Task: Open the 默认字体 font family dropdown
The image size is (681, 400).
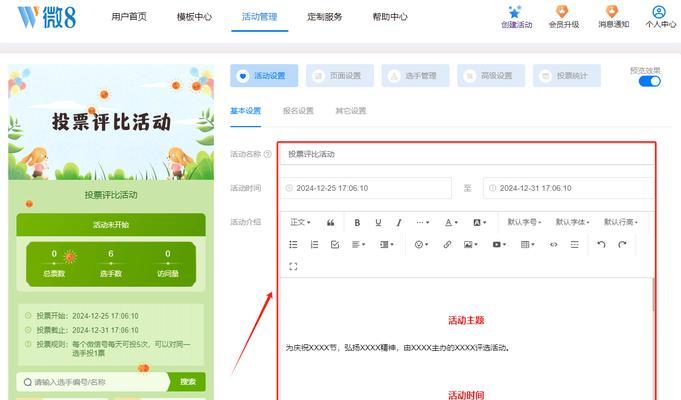Action: pos(572,222)
